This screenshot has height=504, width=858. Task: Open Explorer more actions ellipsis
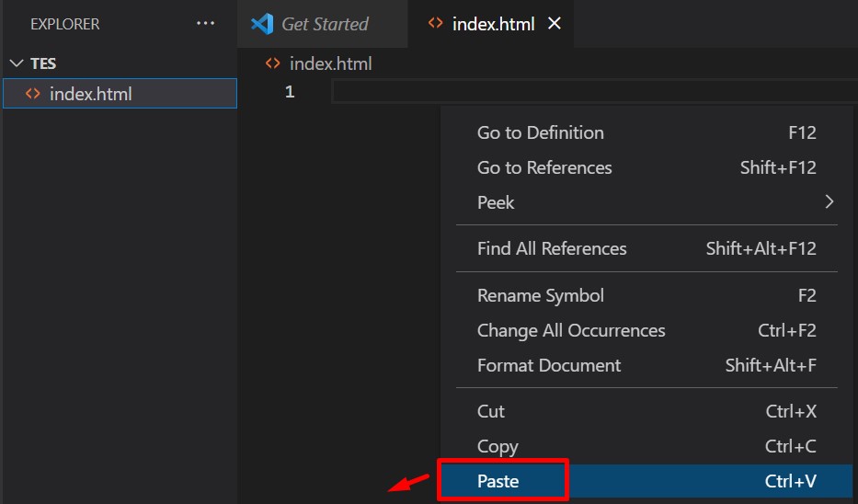click(206, 24)
